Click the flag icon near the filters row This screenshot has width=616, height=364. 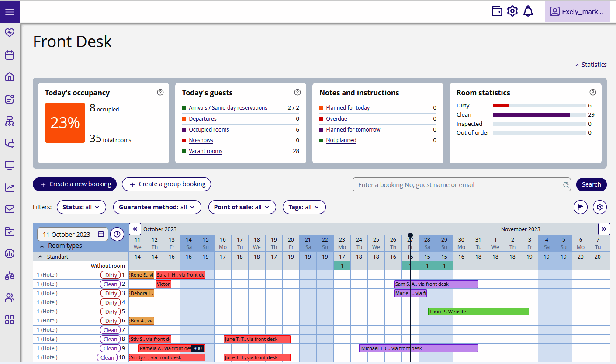(x=580, y=207)
